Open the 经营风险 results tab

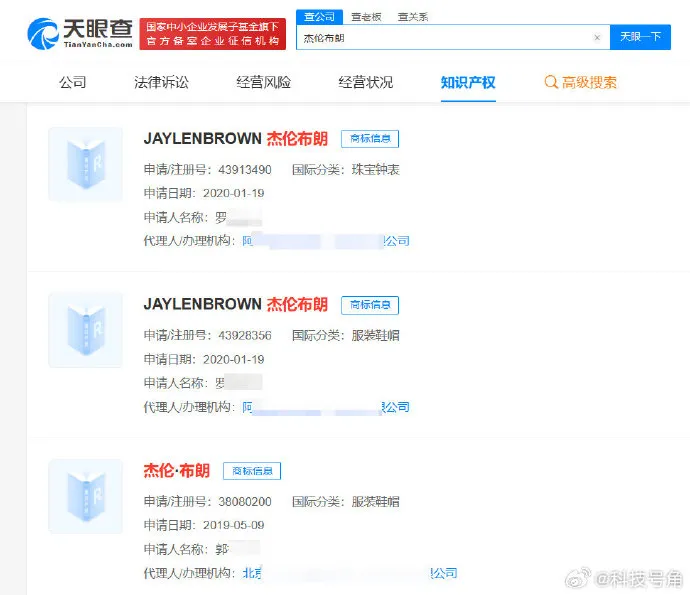point(264,82)
